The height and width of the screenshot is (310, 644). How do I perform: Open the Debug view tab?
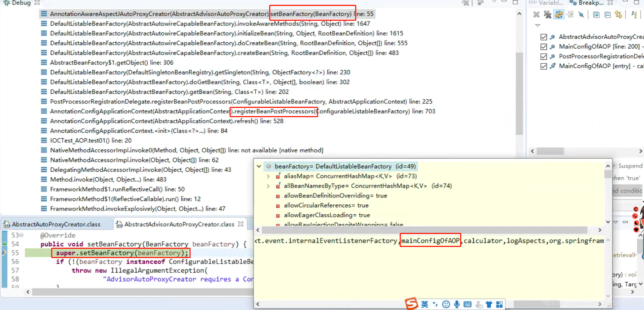coord(21,3)
